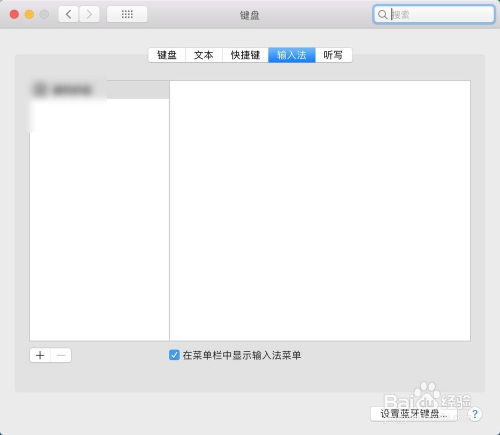500x435 pixels.
Task: Open help with the question mark button
Action: (475, 414)
